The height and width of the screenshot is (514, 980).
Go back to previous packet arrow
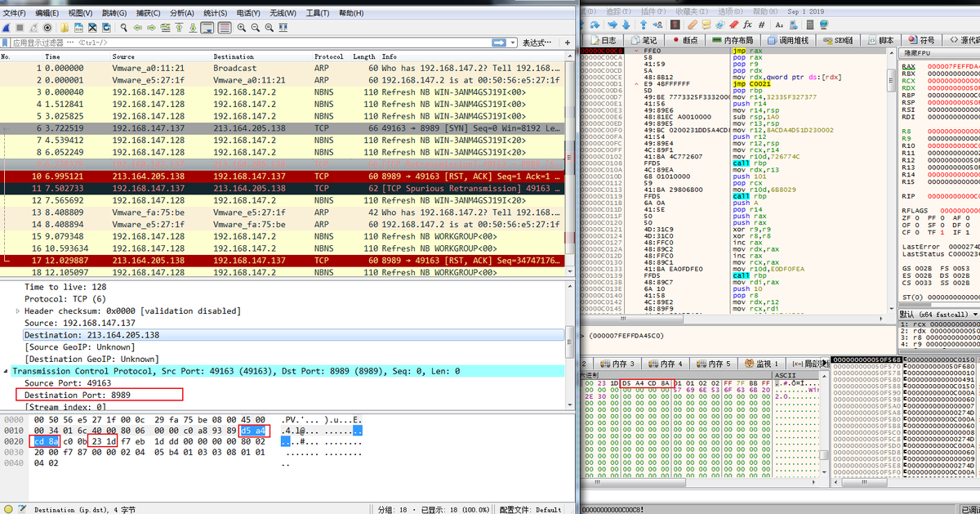tap(138, 27)
